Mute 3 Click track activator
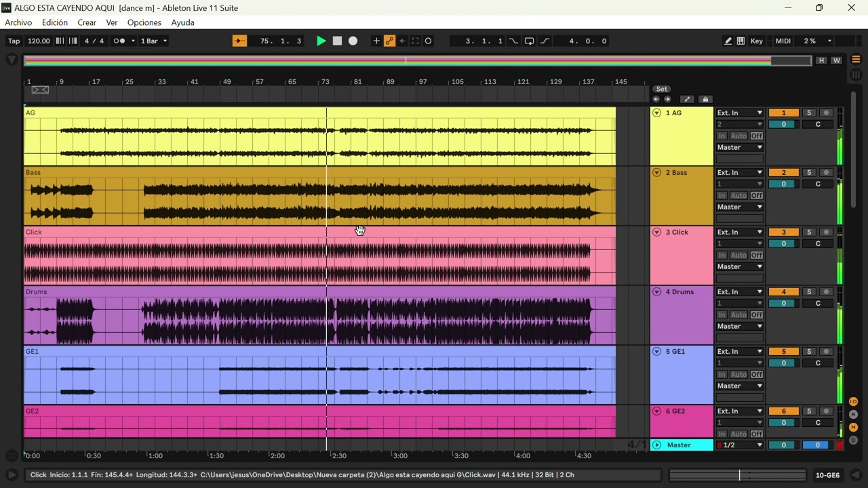Image resolution: width=868 pixels, height=488 pixels. (x=783, y=232)
